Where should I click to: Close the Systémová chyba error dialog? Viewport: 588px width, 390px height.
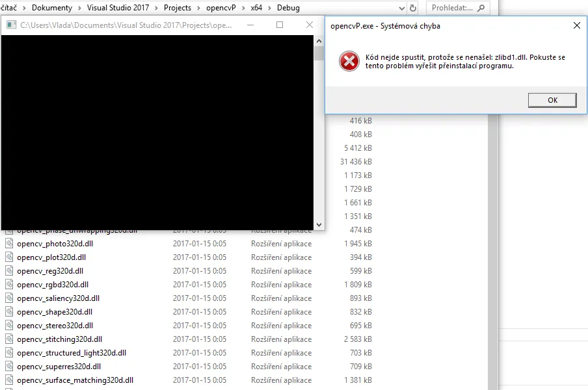(577, 25)
